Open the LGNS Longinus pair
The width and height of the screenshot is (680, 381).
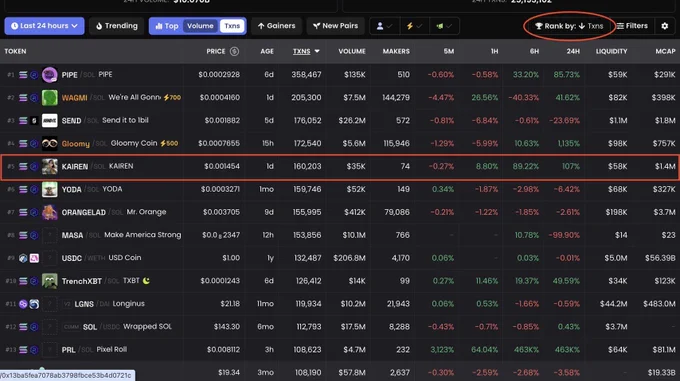[340, 303]
